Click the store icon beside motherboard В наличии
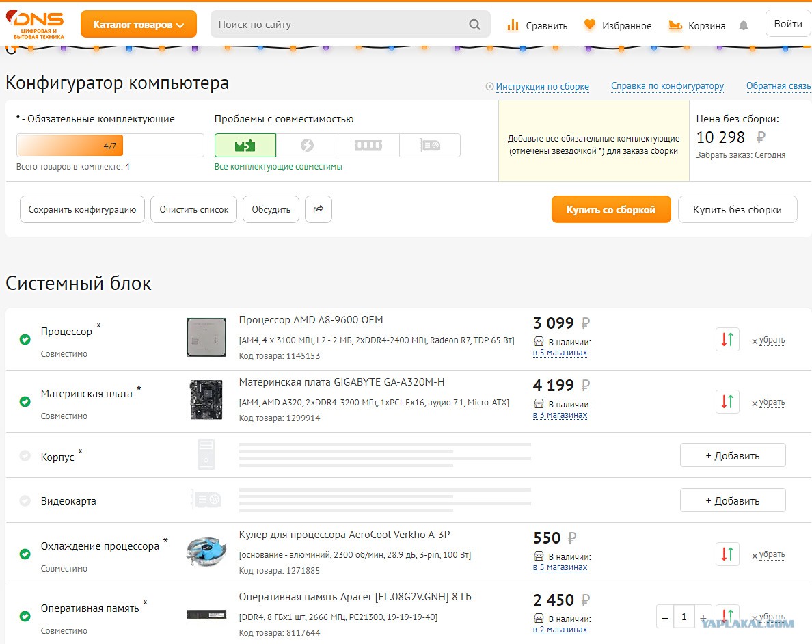 tap(539, 404)
